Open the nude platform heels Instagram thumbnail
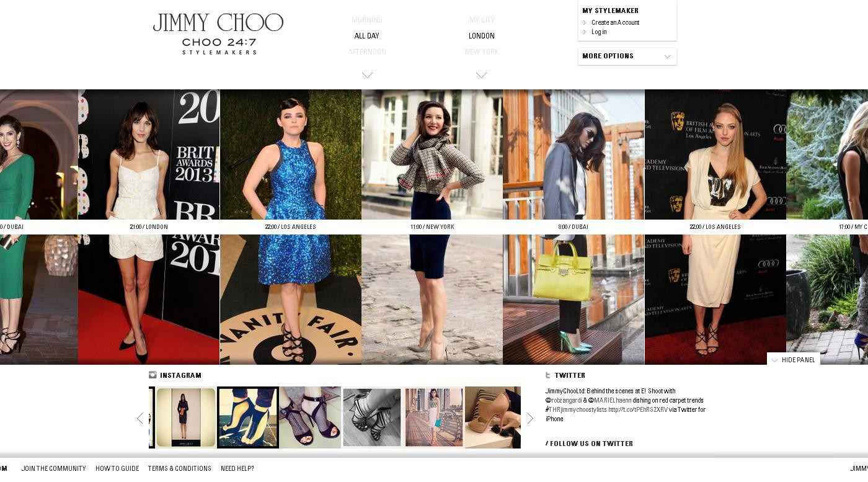 point(493,417)
